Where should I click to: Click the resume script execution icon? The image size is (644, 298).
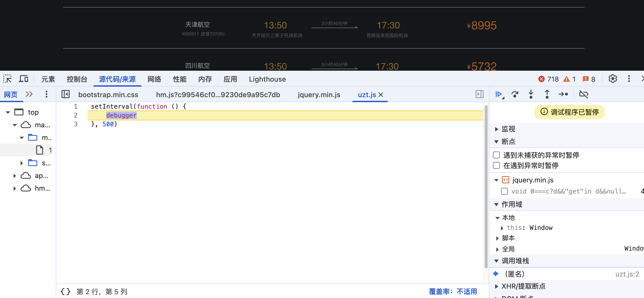tap(499, 94)
